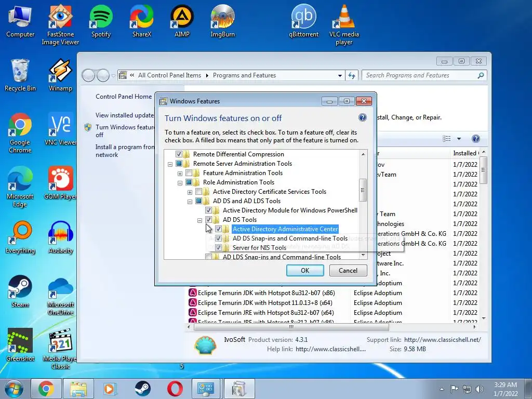This screenshot has width=532, height=399.
Task: Uncheck Active Directory Administrative Center checkbox
Action: 218,229
